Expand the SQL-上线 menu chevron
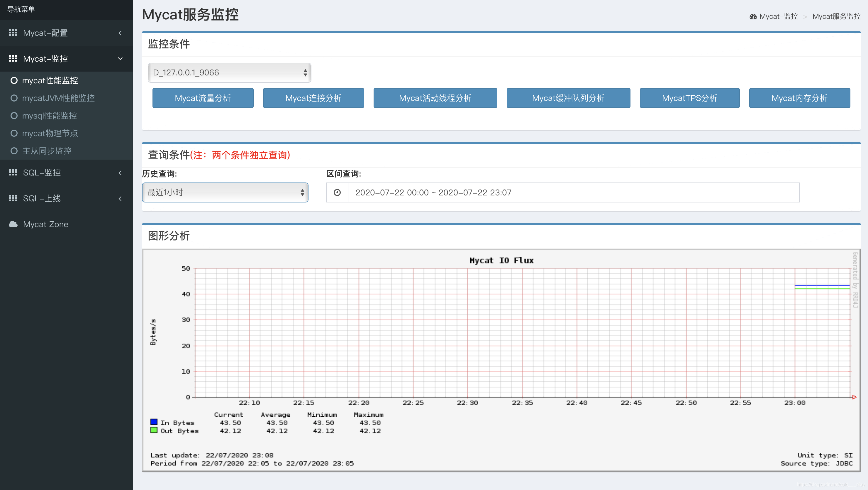The image size is (868, 490). coord(120,198)
